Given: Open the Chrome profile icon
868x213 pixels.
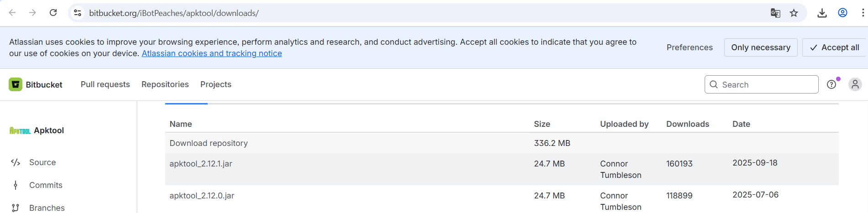Looking at the screenshot, I should coord(842,13).
